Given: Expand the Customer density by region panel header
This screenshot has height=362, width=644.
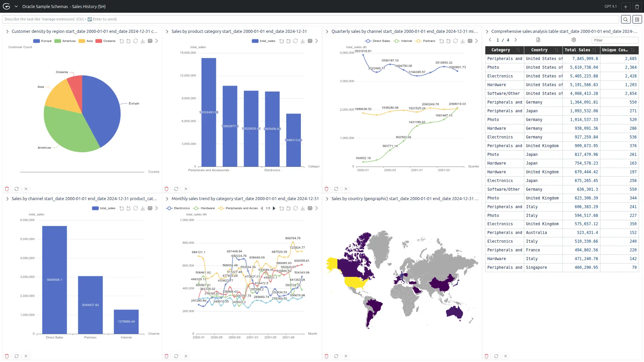Looking at the screenshot, I should (x=7, y=32).
